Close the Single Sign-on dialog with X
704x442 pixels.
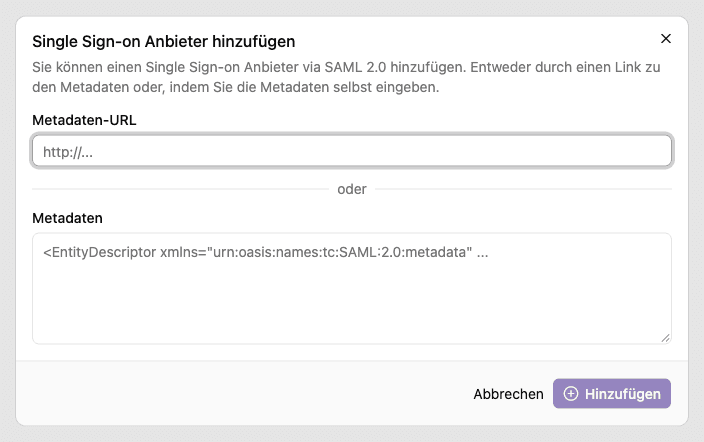[x=665, y=39]
